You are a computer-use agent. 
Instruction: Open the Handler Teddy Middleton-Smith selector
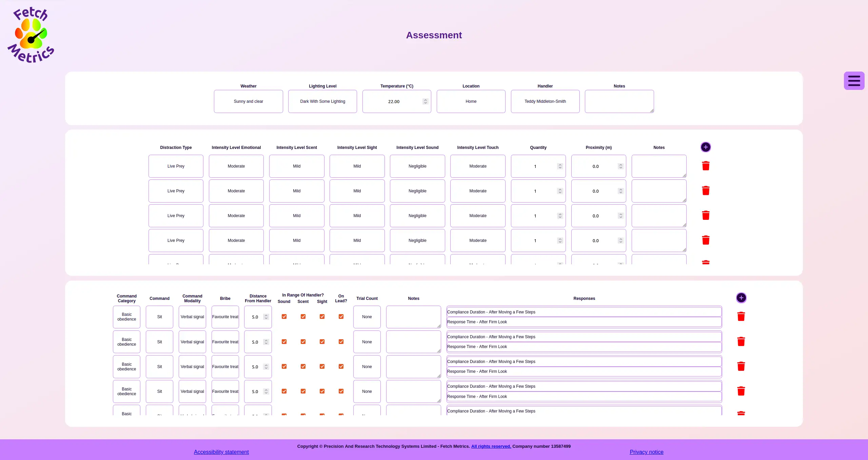[545, 101]
